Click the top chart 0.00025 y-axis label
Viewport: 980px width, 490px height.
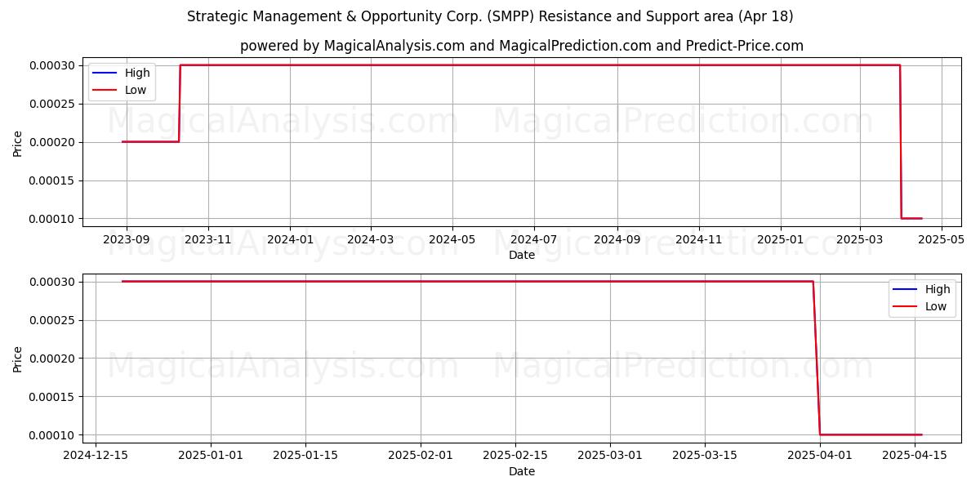coord(52,104)
